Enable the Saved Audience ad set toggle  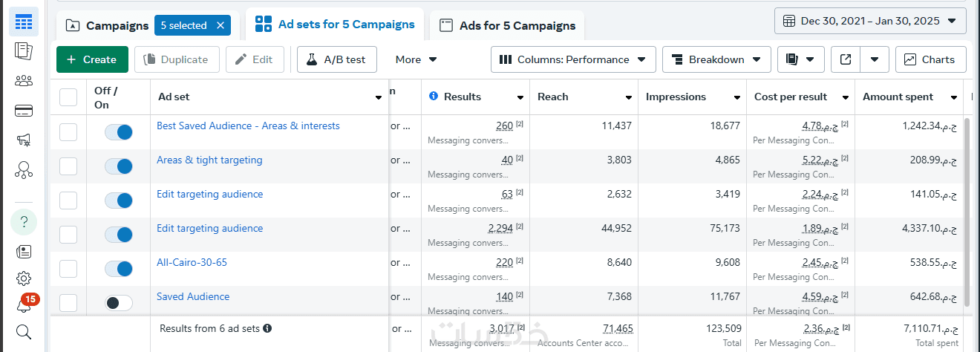pos(119,303)
